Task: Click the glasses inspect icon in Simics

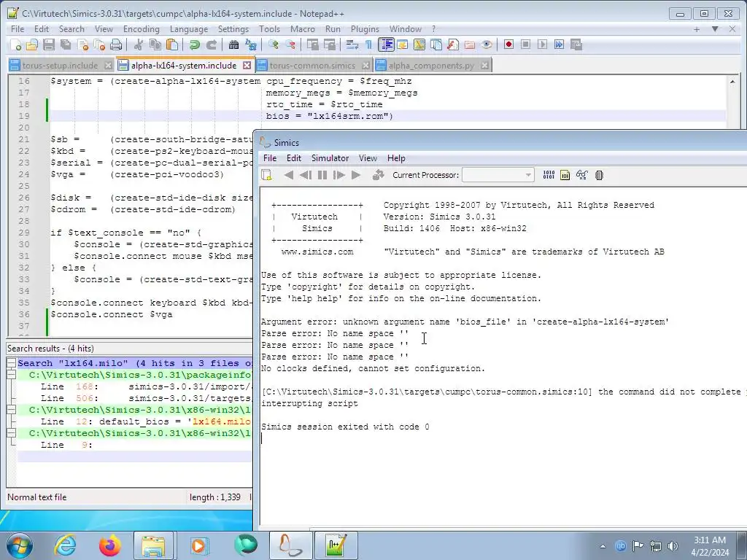Action: [581, 175]
